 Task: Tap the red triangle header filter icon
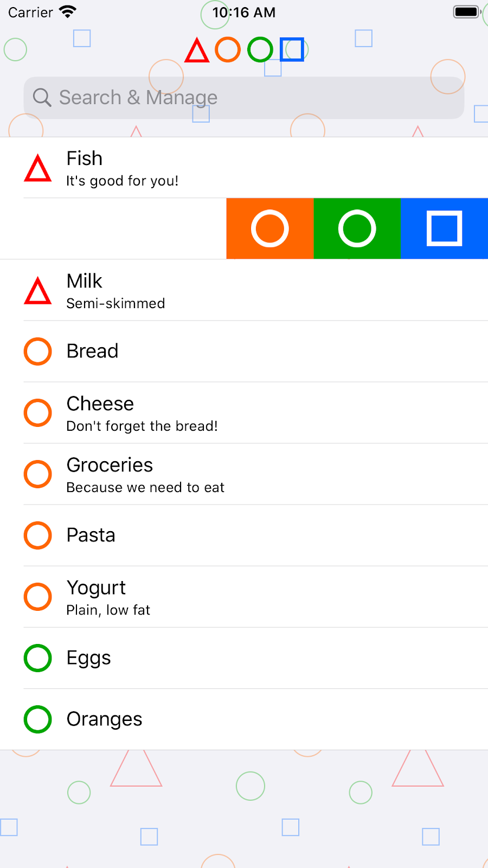pos(197,50)
